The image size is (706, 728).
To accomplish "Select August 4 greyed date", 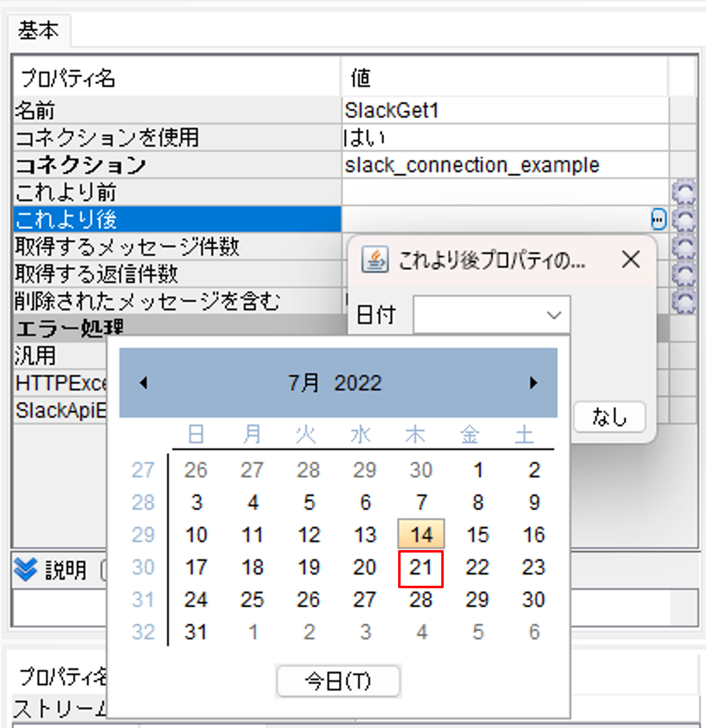I will tap(421, 632).
